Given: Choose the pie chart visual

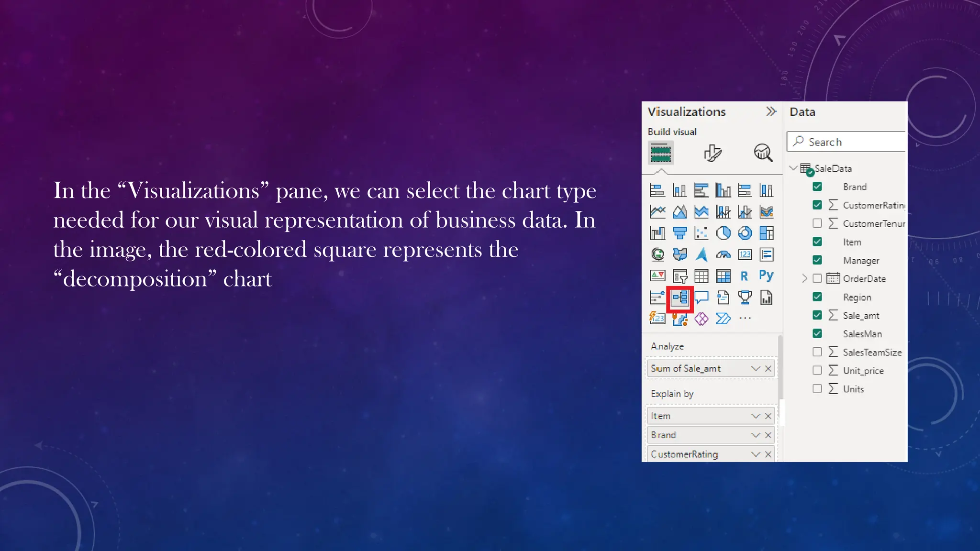Looking at the screenshot, I should pos(723,233).
